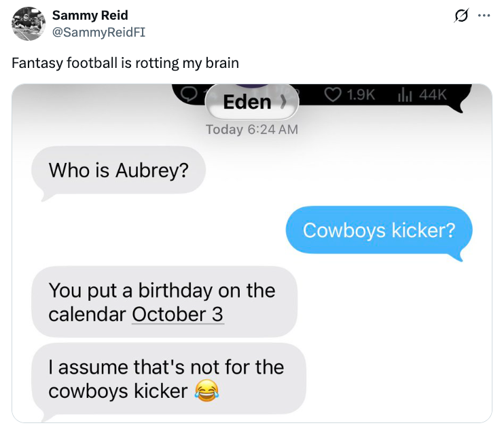Screen dimensions: 504x434
Task: Click the Grok slash icon
Action: 461,16
